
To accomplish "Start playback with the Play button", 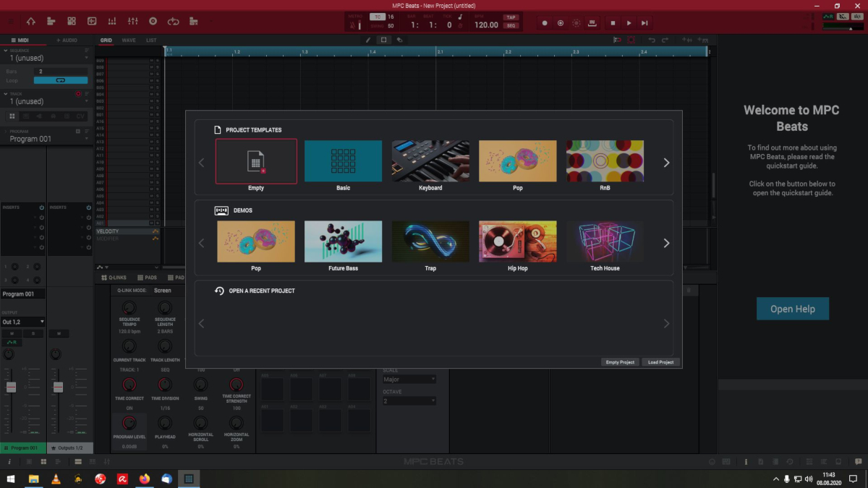I will click(x=629, y=23).
